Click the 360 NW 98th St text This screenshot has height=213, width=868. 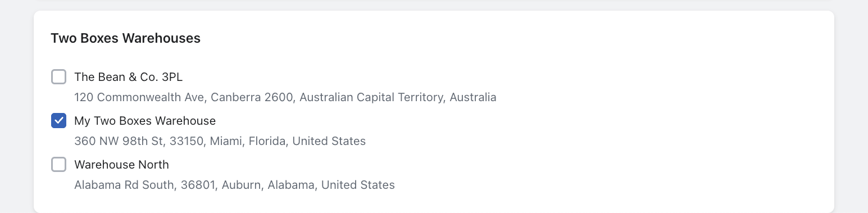(119, 141)
